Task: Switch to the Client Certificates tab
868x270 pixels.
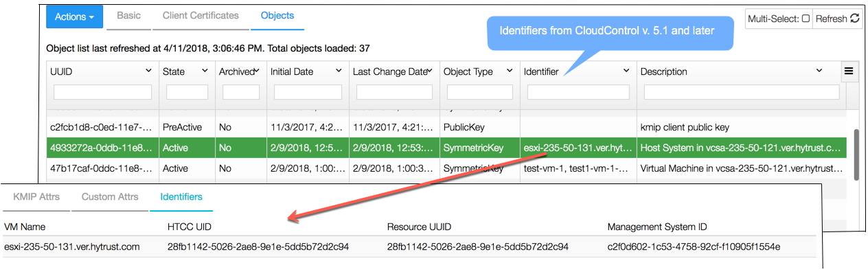Action: (201, 15)
